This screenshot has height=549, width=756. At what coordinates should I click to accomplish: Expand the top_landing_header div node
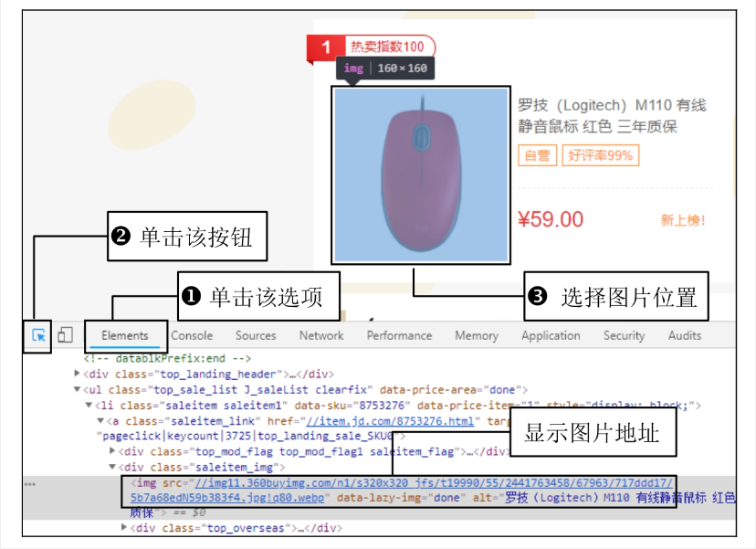click(77, 373)
